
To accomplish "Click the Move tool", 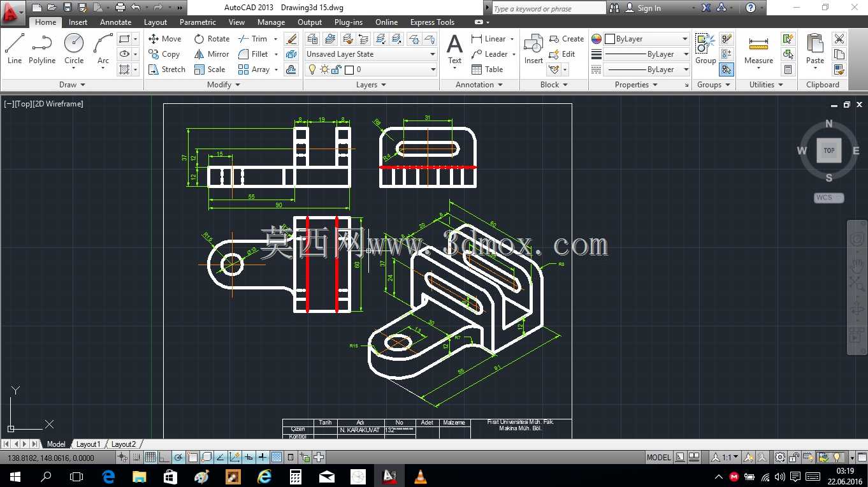I will [x=165, y=39].
